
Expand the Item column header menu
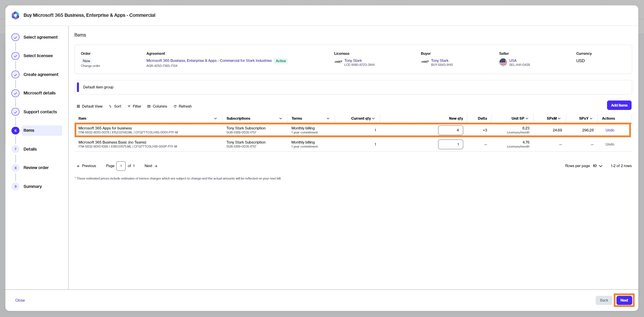(215, 118)
